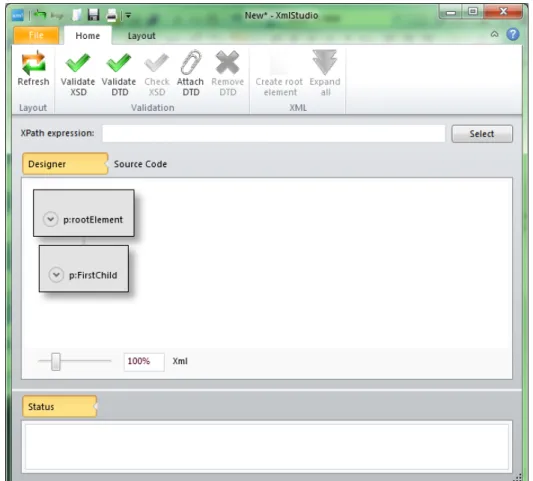Click Validate DTD
533x481 pixels.
(119, 73)
